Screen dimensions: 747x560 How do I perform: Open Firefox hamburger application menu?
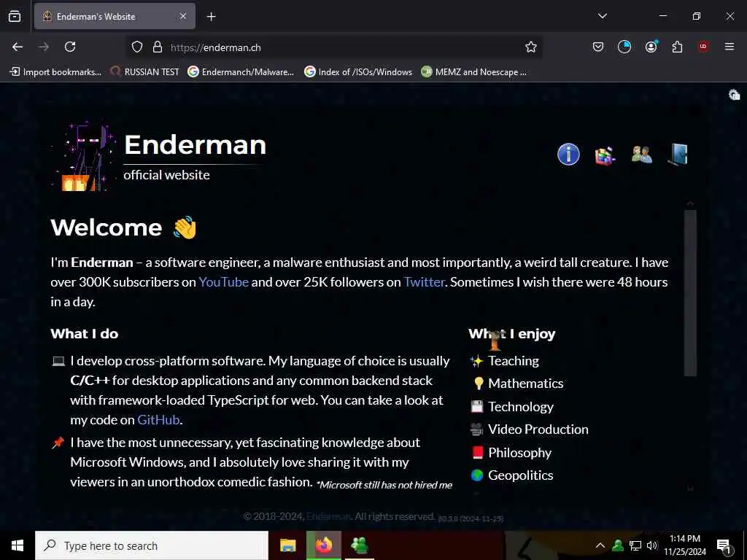(729, 47)
